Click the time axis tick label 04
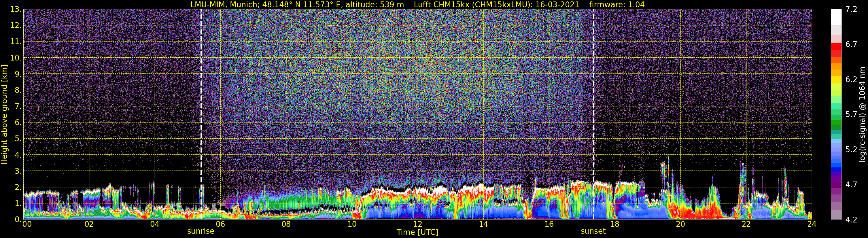868x238 pixels. 155,224
